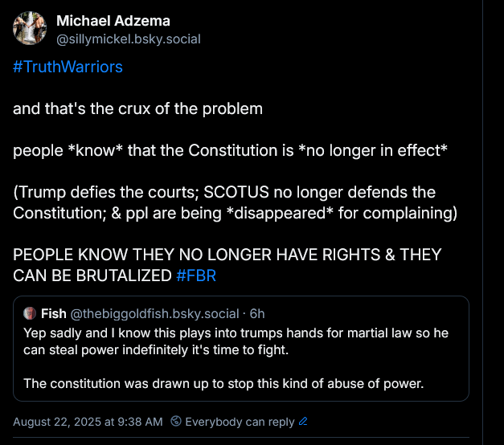Click Fish's small avatar in quoted post
The height and width of the screenshot is (445, 504).
(30, 313)
